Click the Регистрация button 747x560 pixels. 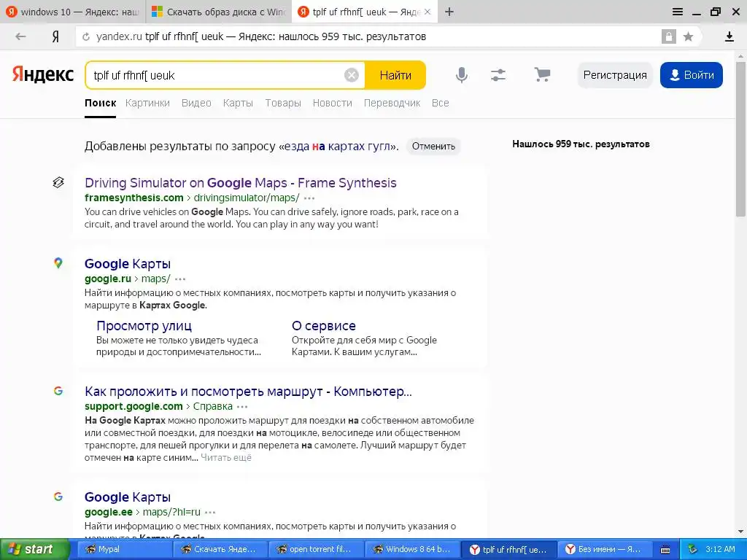[x=615, y=75]
